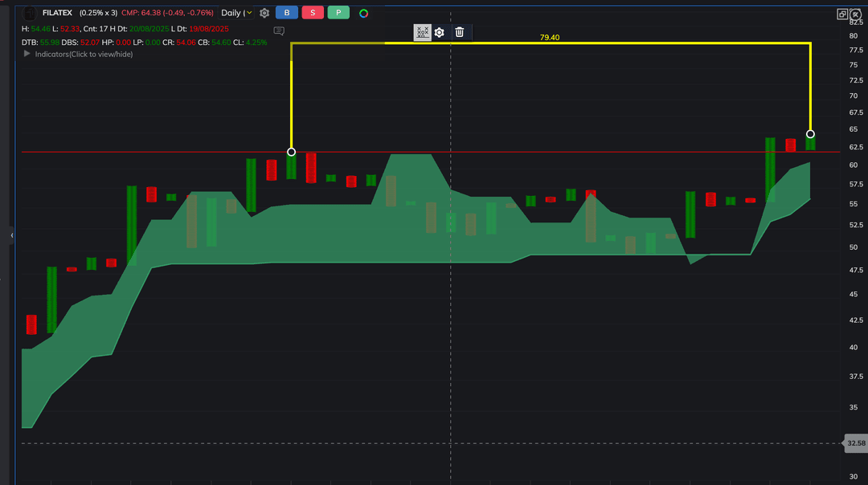Delete the drawing with trash icon
The height and width of the screenshot is (485, 868).
pos(460,32)
